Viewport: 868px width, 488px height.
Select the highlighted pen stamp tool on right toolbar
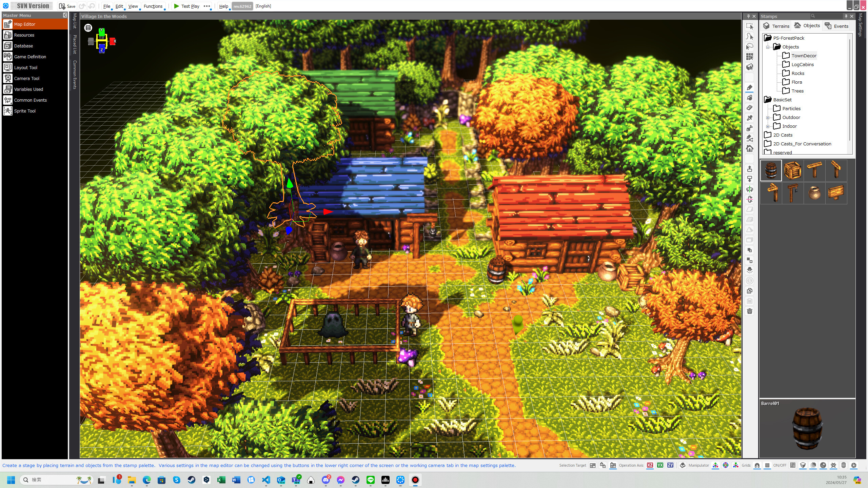tap(750, 88)
